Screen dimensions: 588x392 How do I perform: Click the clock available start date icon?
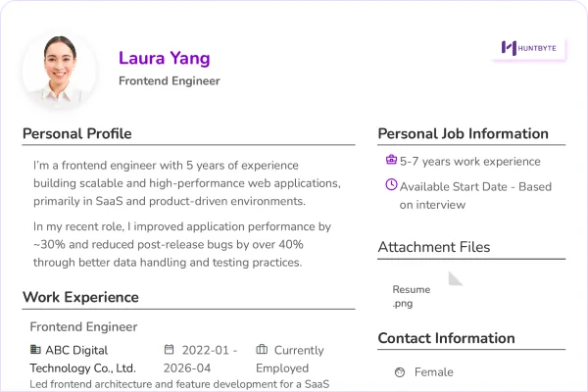[391, 184]
